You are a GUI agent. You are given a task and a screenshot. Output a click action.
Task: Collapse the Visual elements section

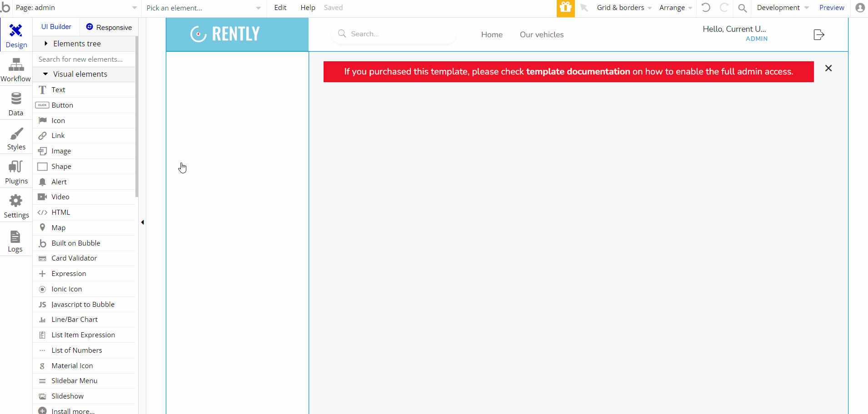[85, 74]
